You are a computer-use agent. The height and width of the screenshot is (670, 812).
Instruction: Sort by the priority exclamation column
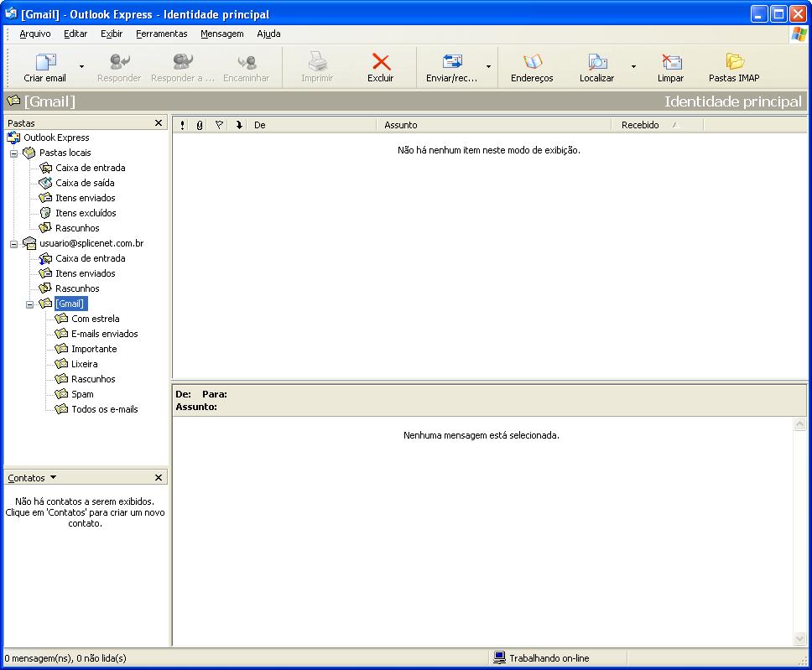(x=182, y=125)
